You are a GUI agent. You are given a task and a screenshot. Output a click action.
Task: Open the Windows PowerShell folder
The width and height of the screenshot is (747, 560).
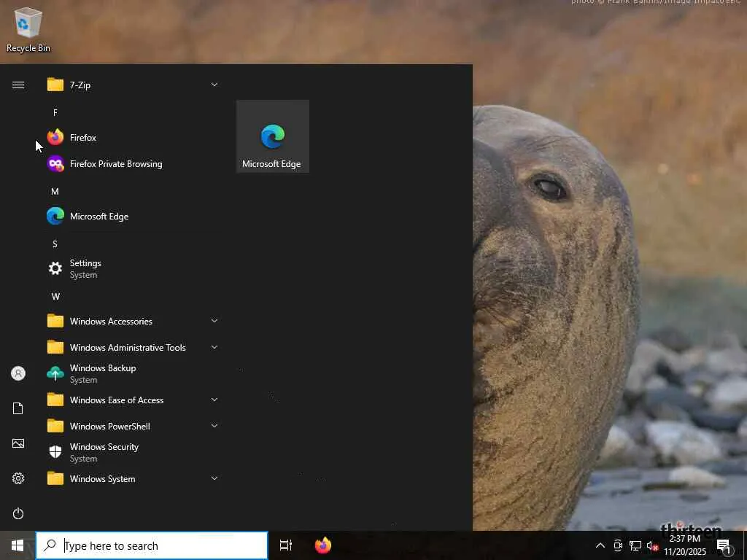[134, 426]
